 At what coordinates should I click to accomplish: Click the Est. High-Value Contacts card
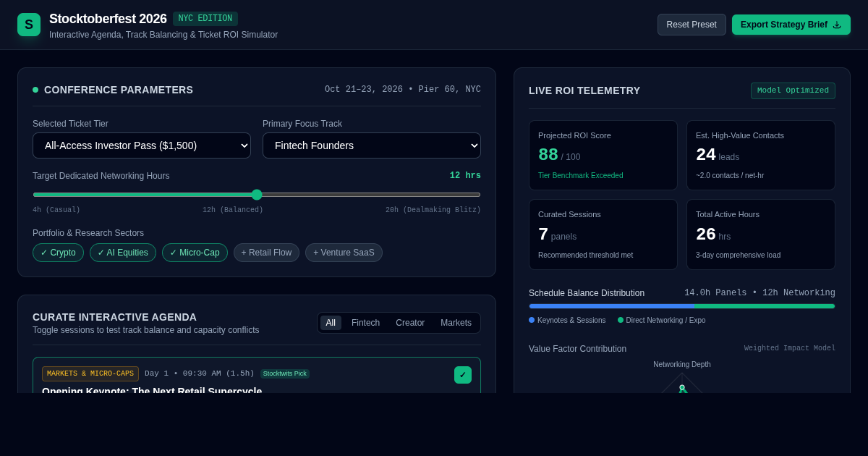coord(761,156)
